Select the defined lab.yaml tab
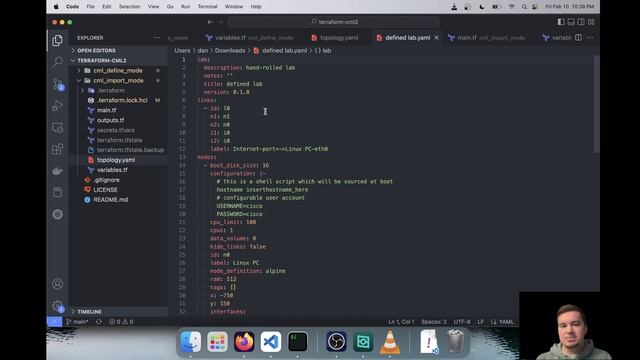Image resolution: width=640 pixels, height=360 pixels. coord(407,38)
